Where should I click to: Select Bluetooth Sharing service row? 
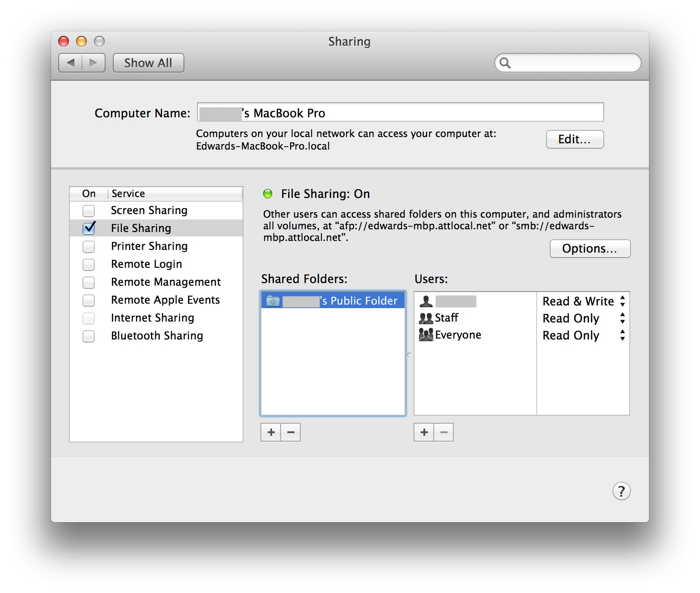pos(156,336)
